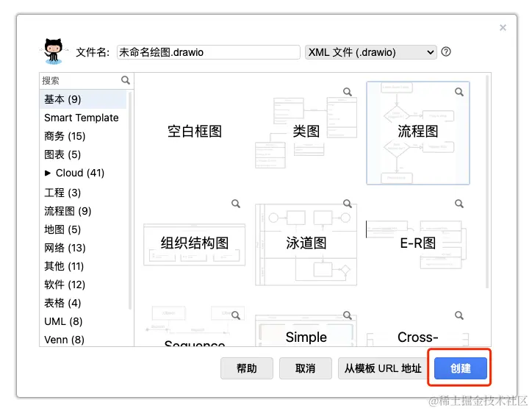The image size is (532, 411).
Task: Click the search magnifier in template search box
Action: point(126,80)
